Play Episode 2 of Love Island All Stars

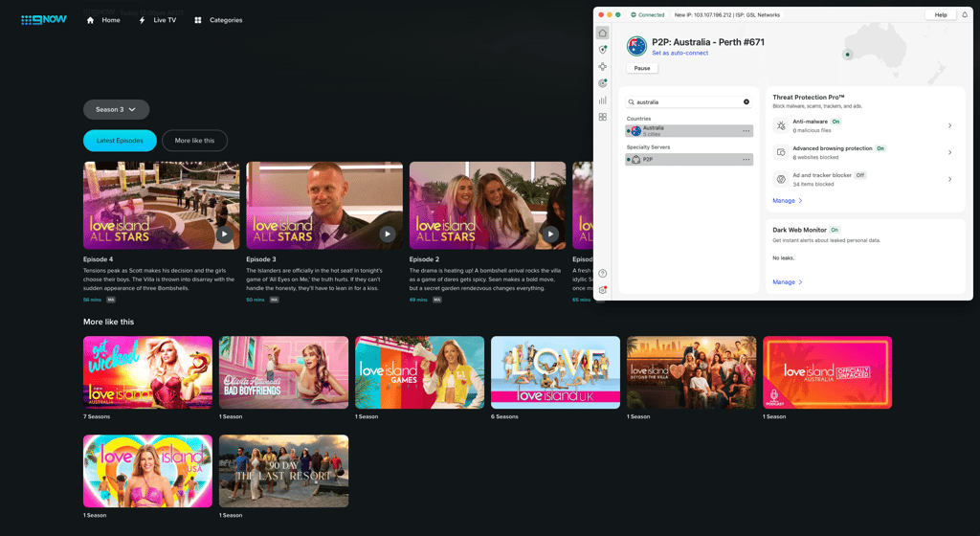pos(550,234)
